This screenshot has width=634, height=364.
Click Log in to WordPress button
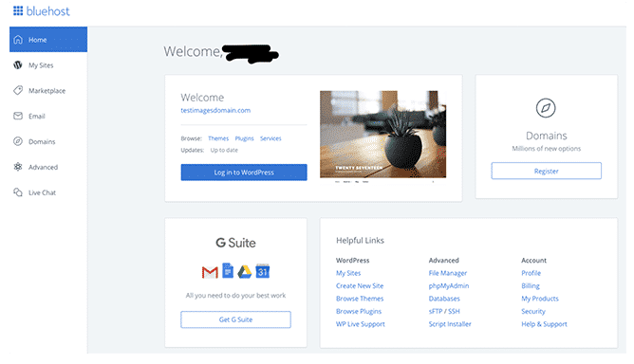(x=244, y=173)
